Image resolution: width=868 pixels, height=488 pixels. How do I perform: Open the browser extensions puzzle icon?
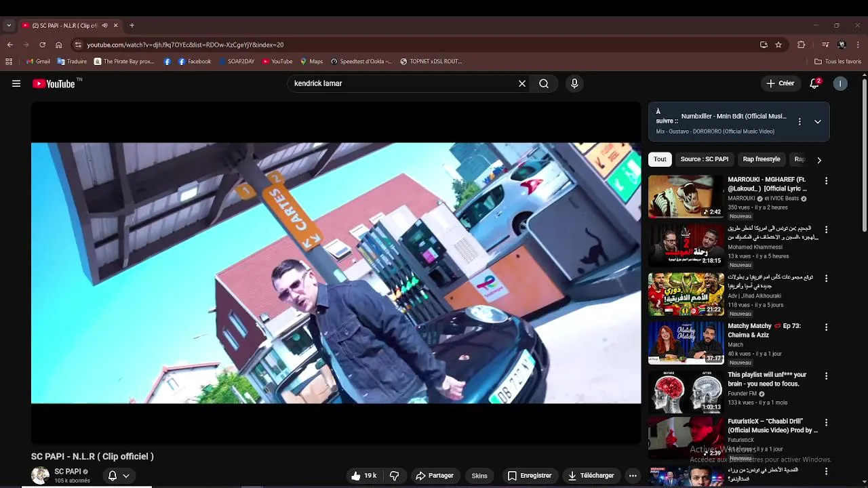802,45
